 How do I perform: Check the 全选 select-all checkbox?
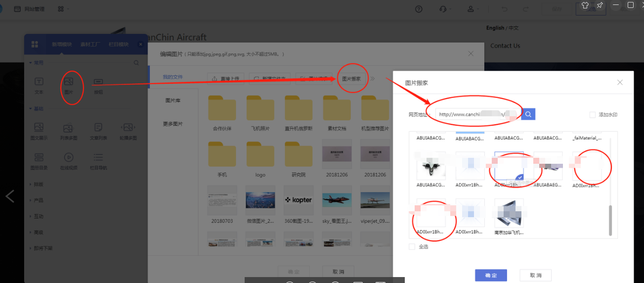point(412,246)
